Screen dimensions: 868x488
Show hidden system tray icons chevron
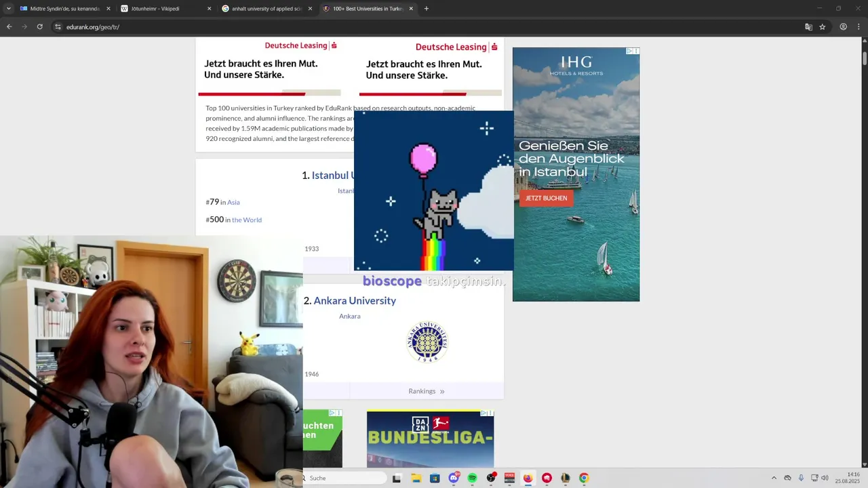coord(774,478)
